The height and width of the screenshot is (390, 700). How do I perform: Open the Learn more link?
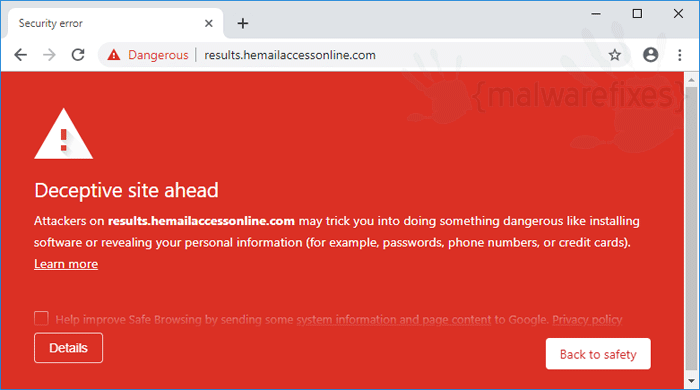(66, 264)
